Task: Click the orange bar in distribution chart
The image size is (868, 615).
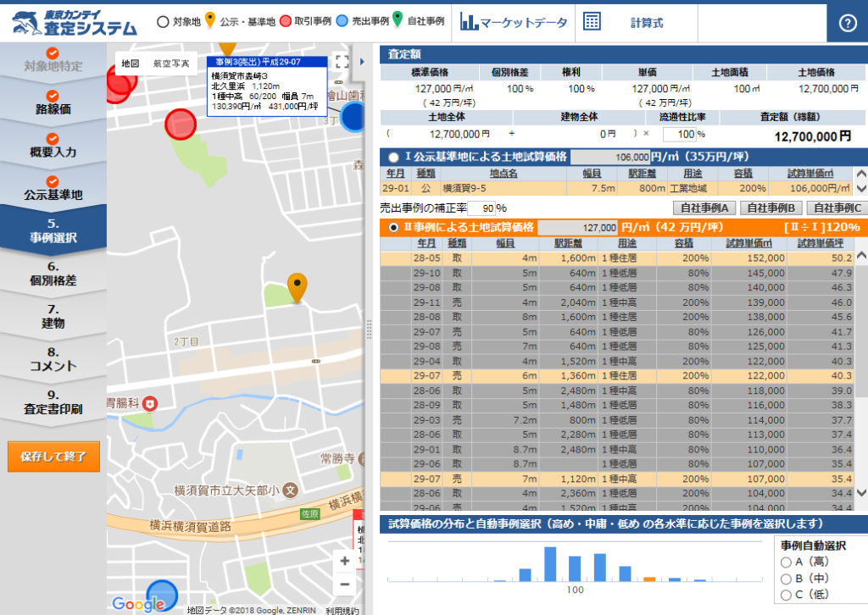Action: [x=649, y=579]
